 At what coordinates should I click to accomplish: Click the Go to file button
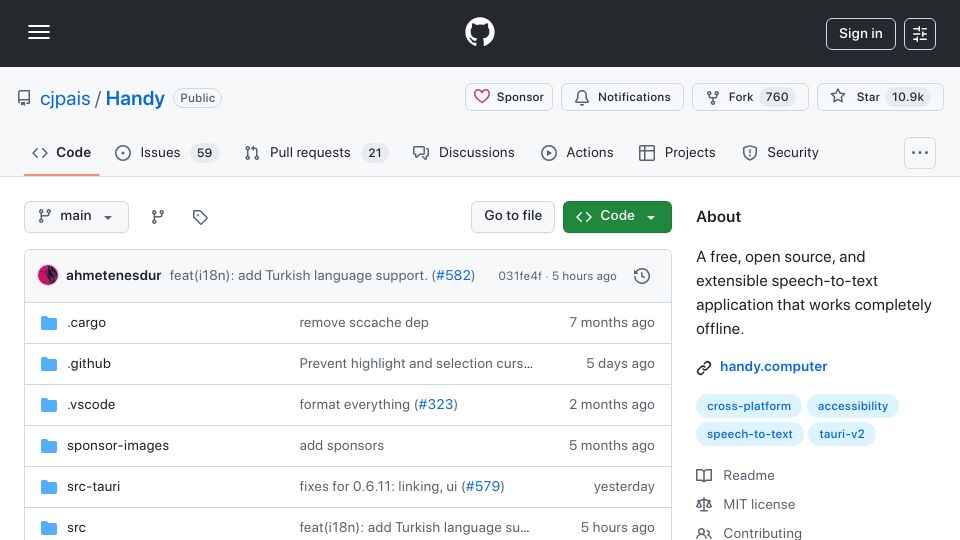tap(513, 217)
